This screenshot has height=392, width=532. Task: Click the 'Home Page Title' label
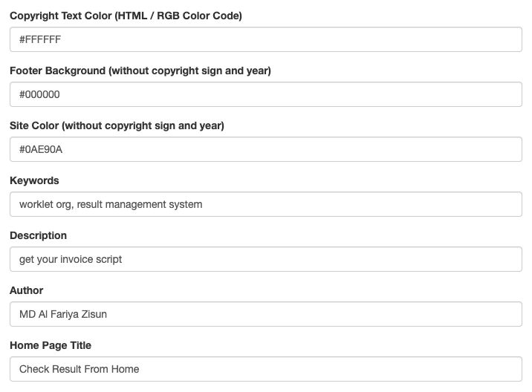pyautogui.click(x=51, y=345)
